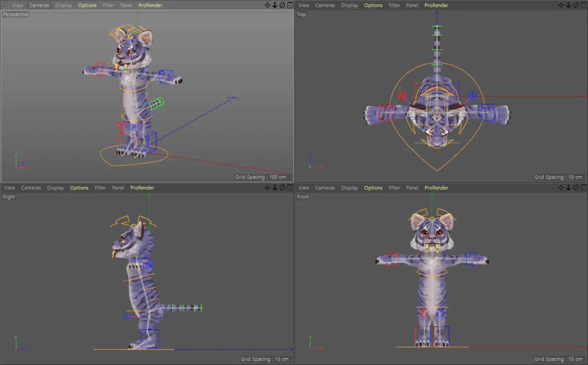This screenshot has width=588, height=365.
Task: Open the Display menu in the Top viewport
Action: pyautogui.click(x=350, y=5)
